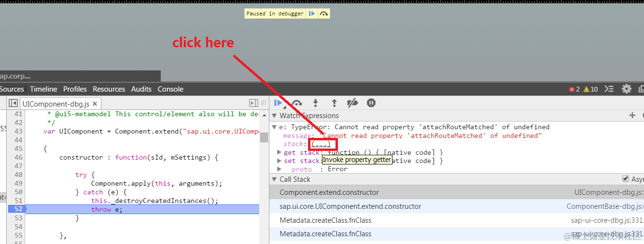Image resolution: width=644 pixels, height=244 pixels.
Task: Click the 'Component.apply(this, arguments);' code line
Action: pos(156,183)
